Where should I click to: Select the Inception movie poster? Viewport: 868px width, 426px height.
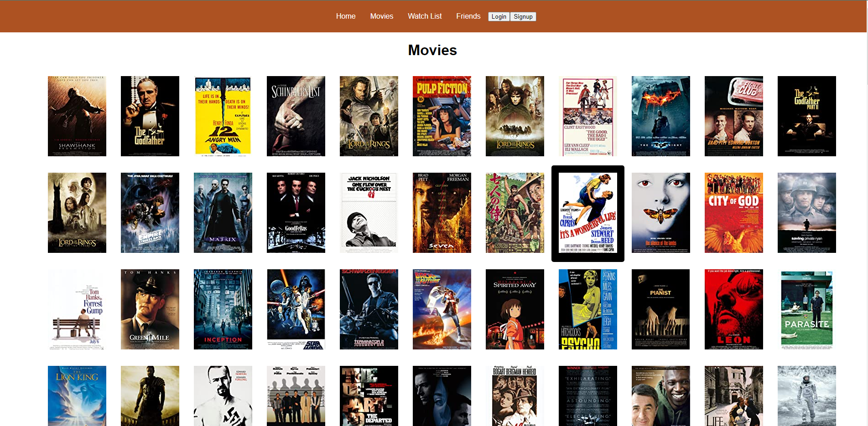pos(223,309)
